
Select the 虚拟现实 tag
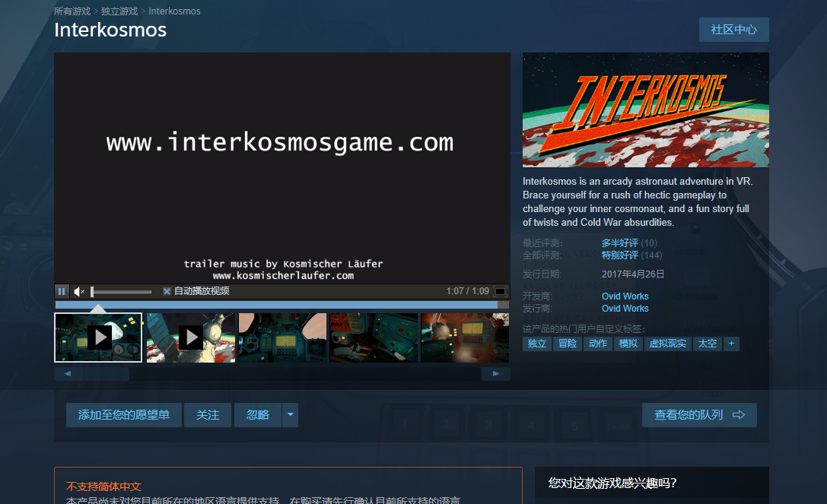668,344
